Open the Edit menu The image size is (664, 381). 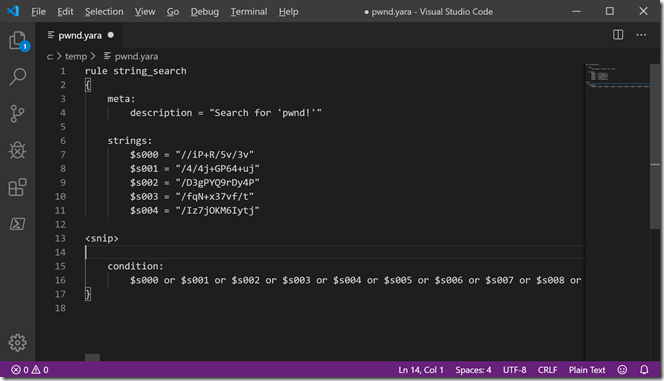tap(65, 12)
